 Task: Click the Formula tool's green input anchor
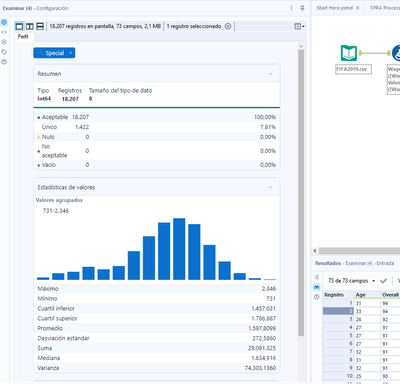click(x=389, y=53)
